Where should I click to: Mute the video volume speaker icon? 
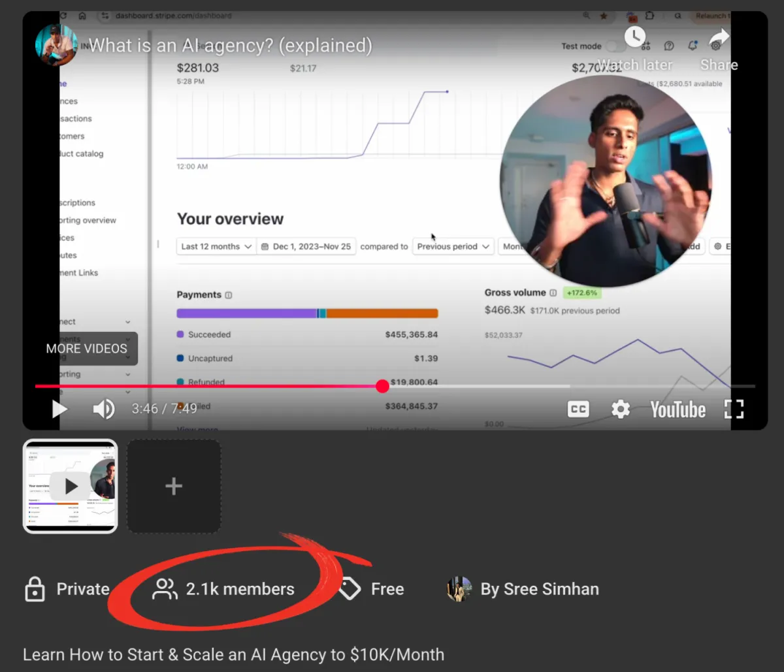point(103,409)
